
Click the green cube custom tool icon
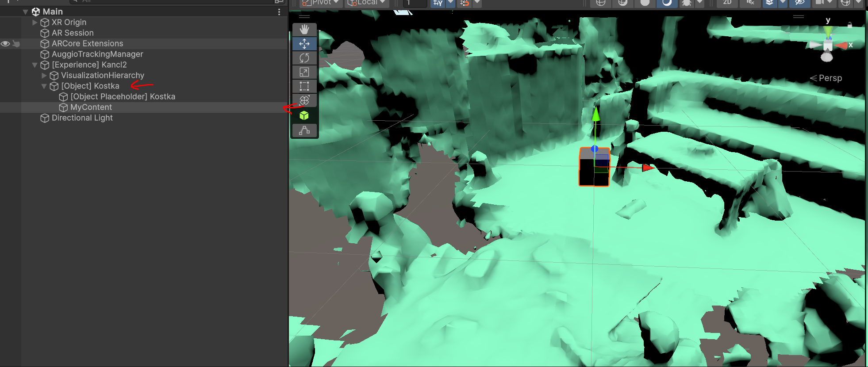pos(304,116)
